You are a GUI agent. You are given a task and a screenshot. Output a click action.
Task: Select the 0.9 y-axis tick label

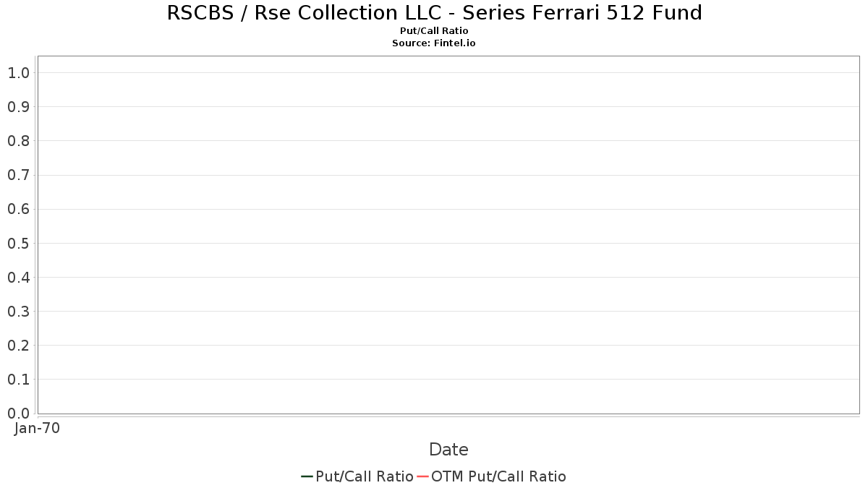click(x=18, y=107)
